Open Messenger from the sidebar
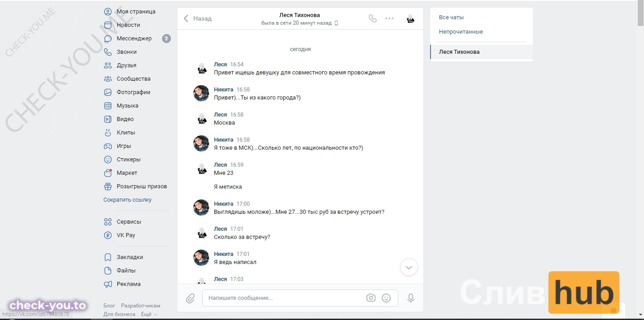 [134, 39]
